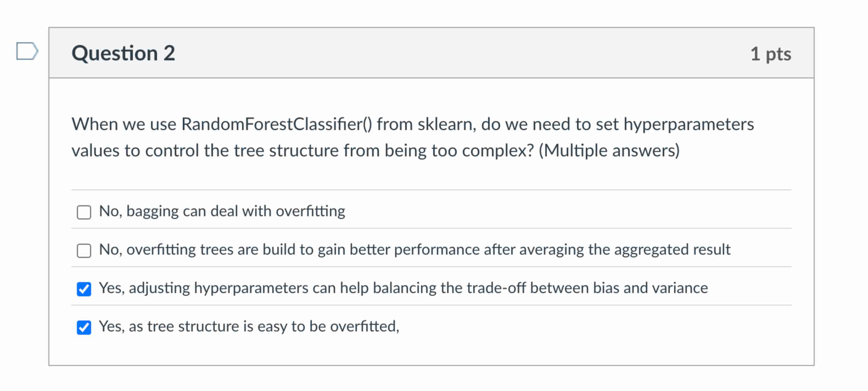The height and width of the screenshot is (391, 868).
Task: Click the answer text about tree structure overfitting
Action: click(x=249, y=326)
